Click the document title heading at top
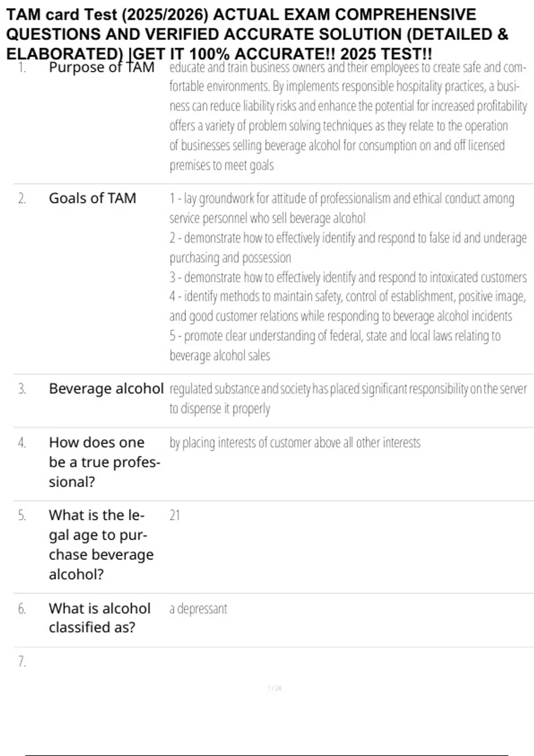Screen dimensions: 534x756 (257, 34)
